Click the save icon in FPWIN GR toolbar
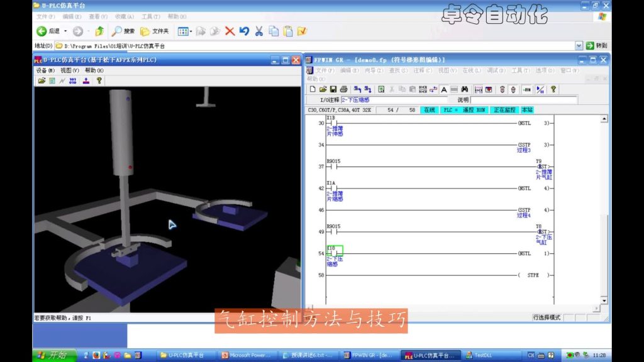The image size is (644, 362). click(x=334, y=89)
